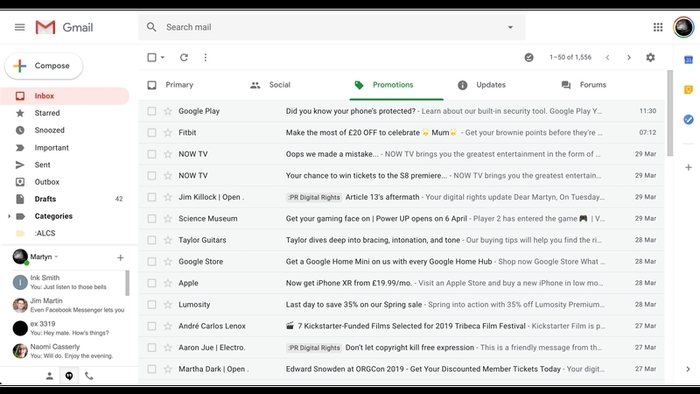Go to the newer page arrow

pos(608,57)
